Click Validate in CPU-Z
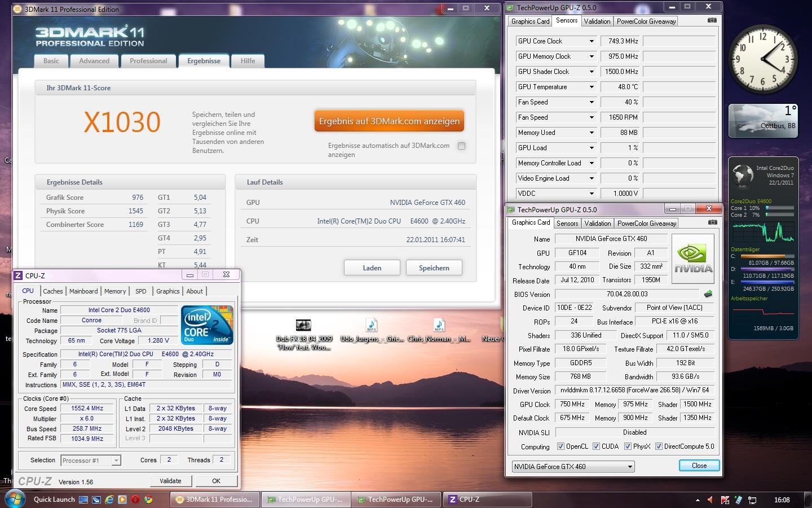Viewport: 812px width, 508px height. point(170,481)
